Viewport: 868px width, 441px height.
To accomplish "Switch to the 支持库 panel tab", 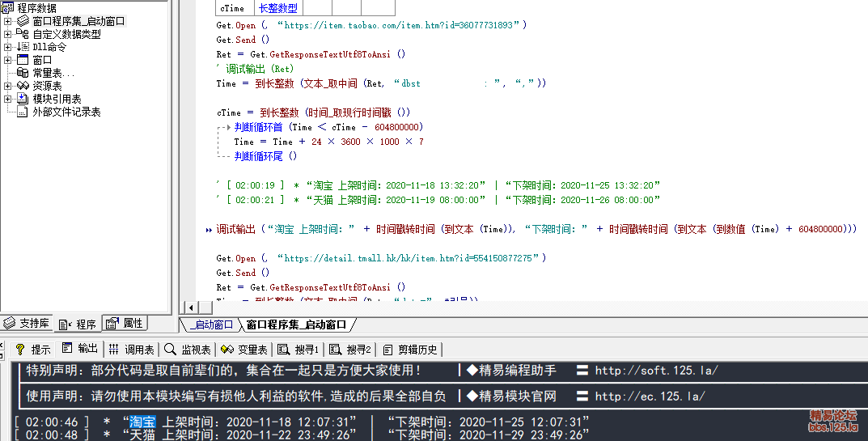I will [x=26, y=324].
